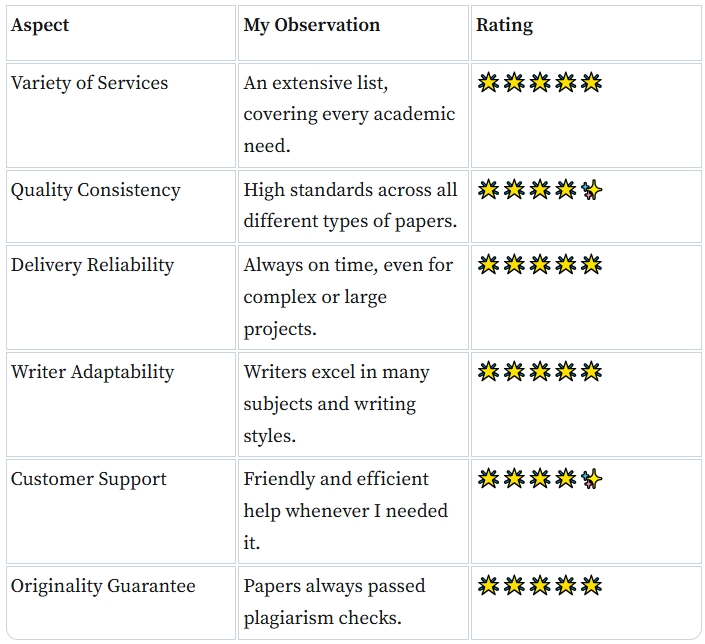Select the Variety of Services cell
The height and width of the screenshot is (644, 705).
[89, 83]
